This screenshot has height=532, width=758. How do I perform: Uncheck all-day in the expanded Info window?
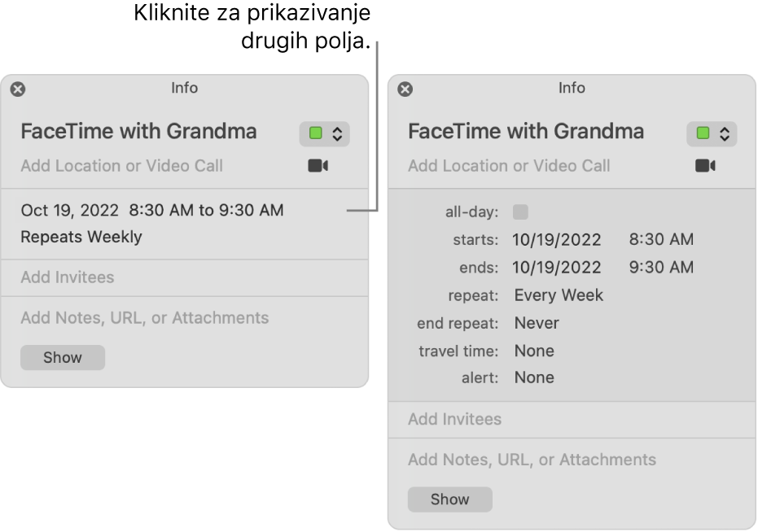tap(519, 211)
